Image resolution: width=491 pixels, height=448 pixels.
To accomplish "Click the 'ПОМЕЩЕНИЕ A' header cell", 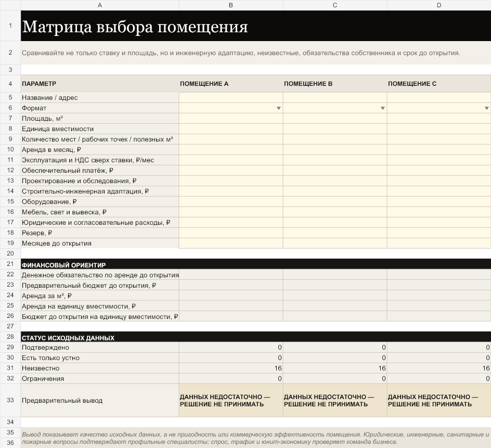I will 231,84.
